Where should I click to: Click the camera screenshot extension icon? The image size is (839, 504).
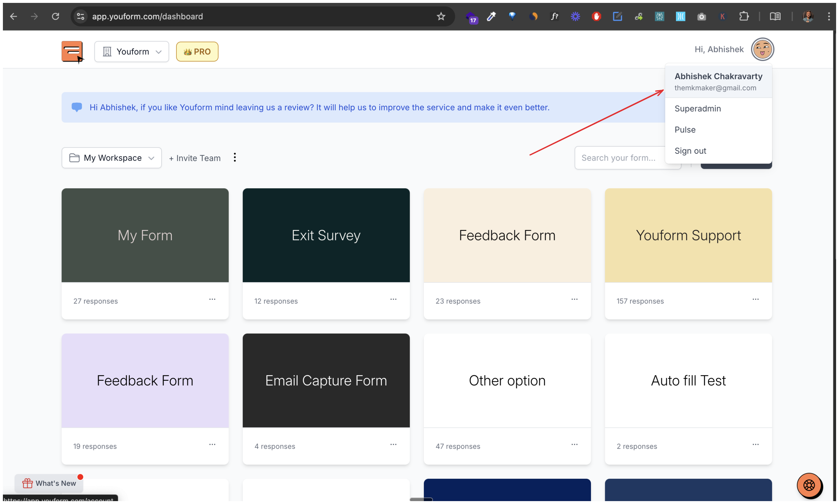coord(701,16)
